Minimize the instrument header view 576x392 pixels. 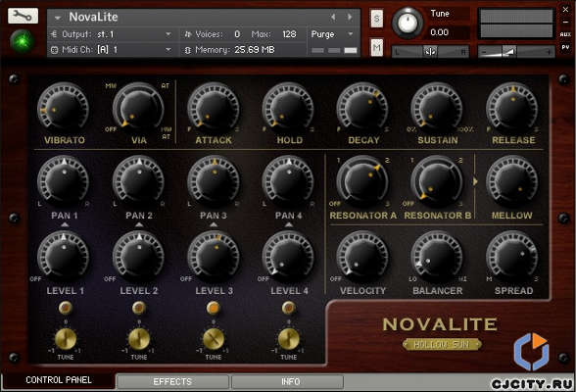566,23
